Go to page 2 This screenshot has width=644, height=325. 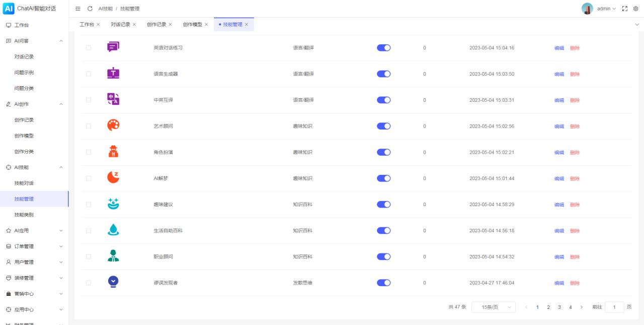point(548,307)
